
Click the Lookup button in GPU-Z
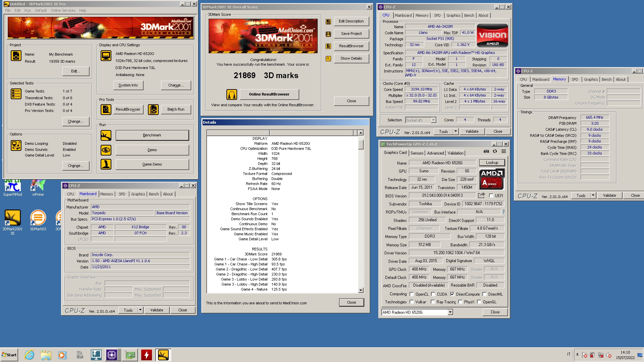(492, 163)
